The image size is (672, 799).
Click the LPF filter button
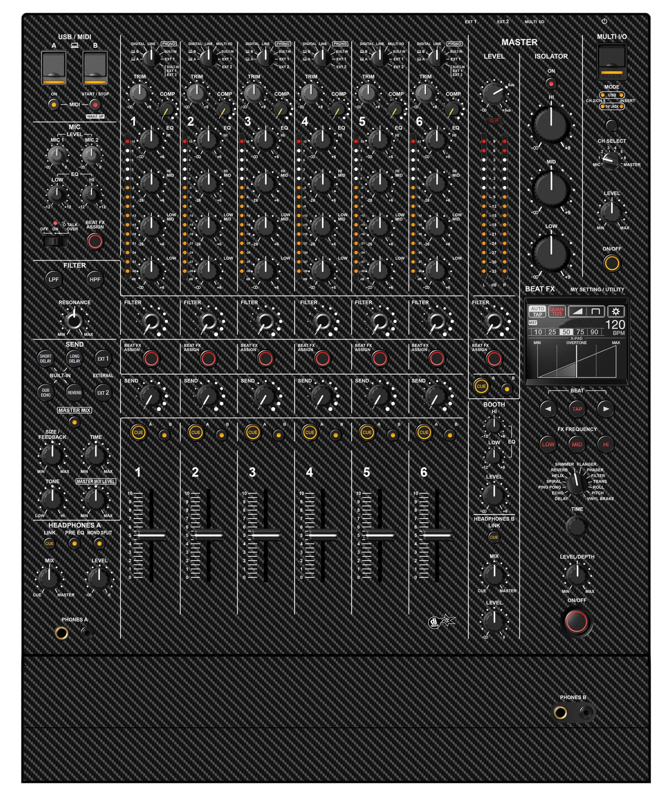click(x=54, y=279)
